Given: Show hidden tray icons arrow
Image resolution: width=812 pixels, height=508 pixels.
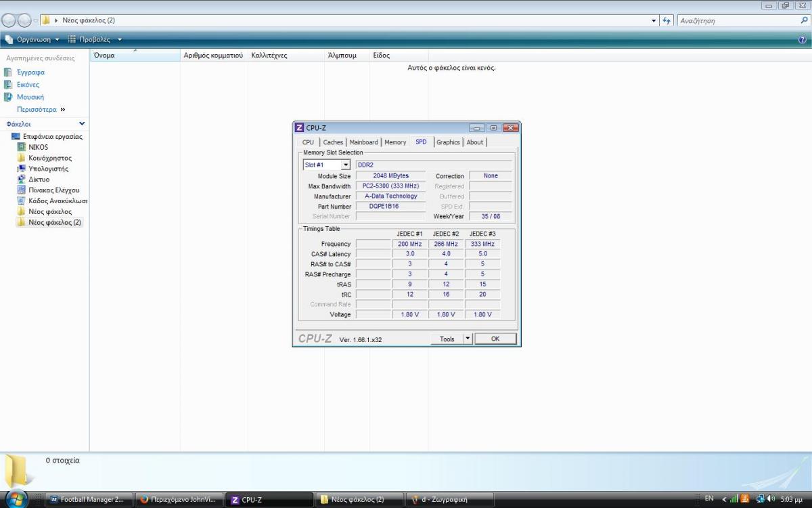Looking at the screenshot, I should point(724,499).
